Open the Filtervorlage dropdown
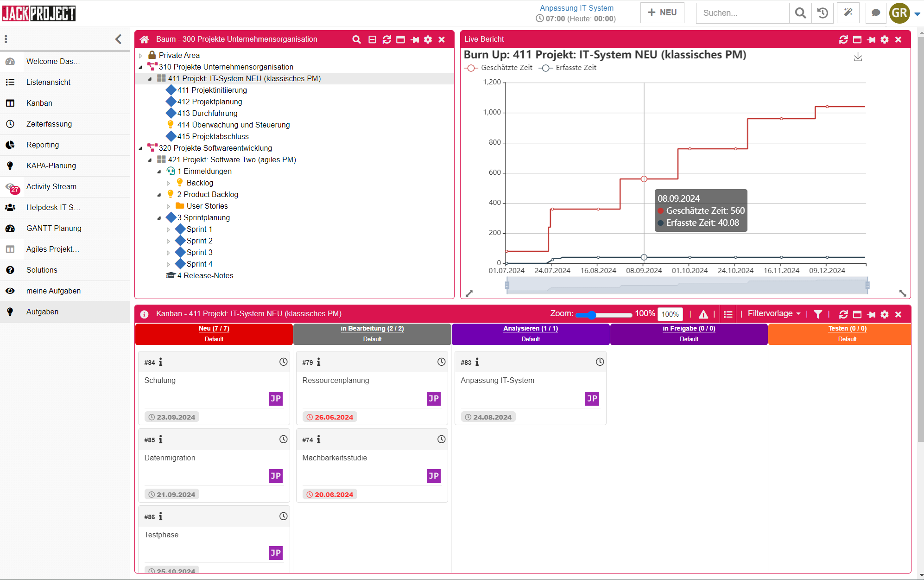The height and width of the screenshot is (580, 924). coord(773,314)
